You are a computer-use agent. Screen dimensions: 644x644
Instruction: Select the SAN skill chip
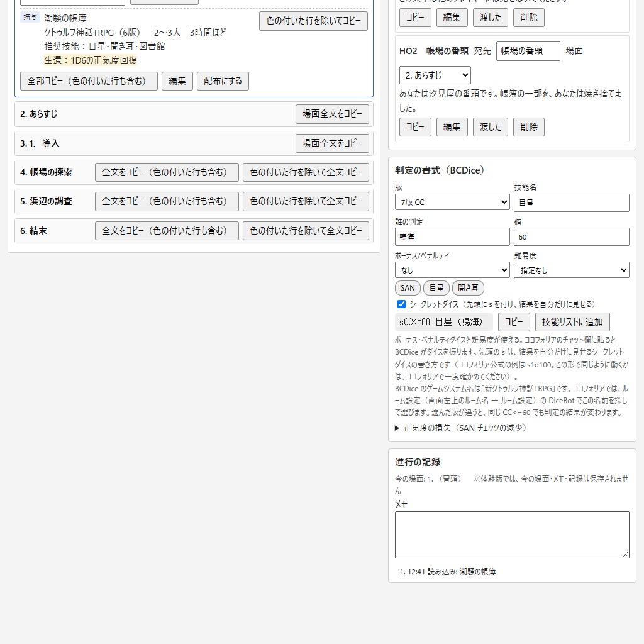coord(408,288)
